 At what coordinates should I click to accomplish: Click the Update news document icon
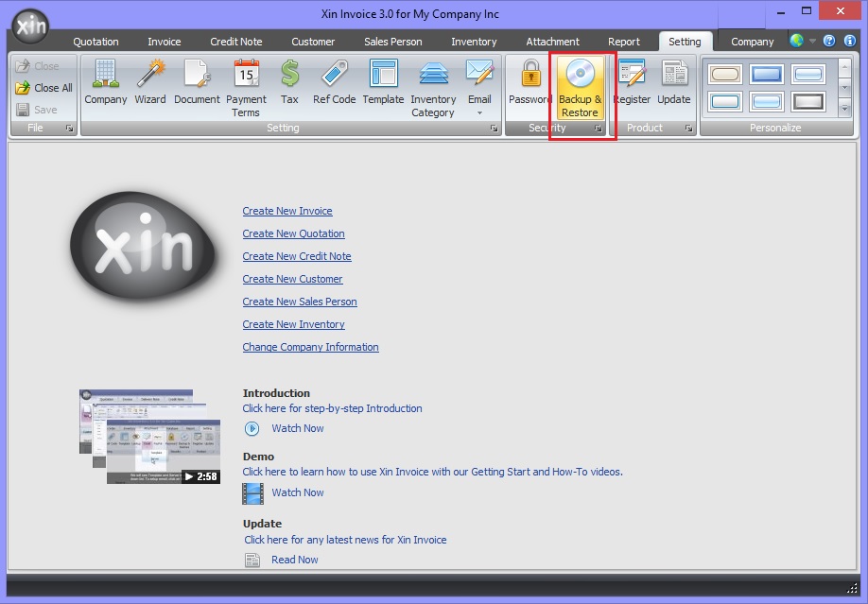(252, 561)
